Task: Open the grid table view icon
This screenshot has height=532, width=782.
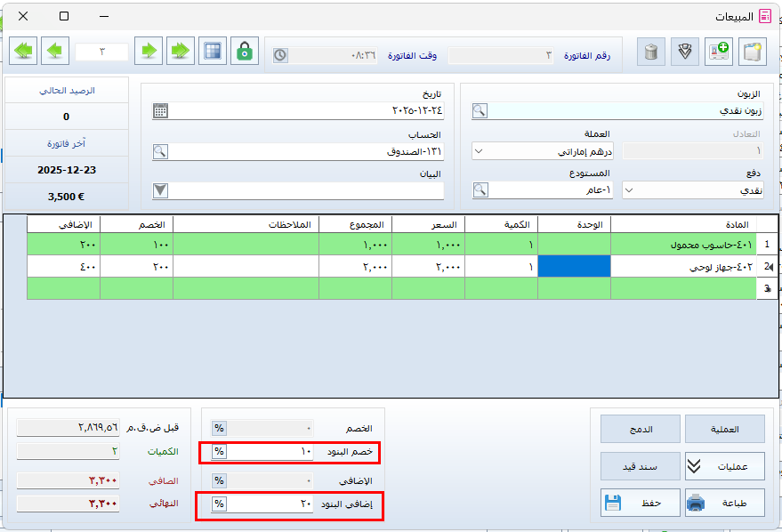Action: point(212,51)
